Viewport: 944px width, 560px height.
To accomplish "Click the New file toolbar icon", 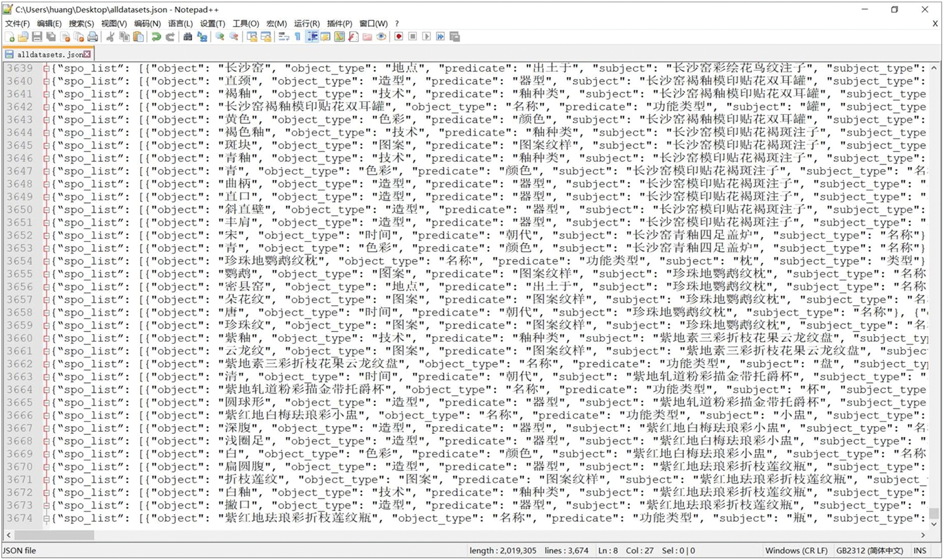I will pos(10,37).
